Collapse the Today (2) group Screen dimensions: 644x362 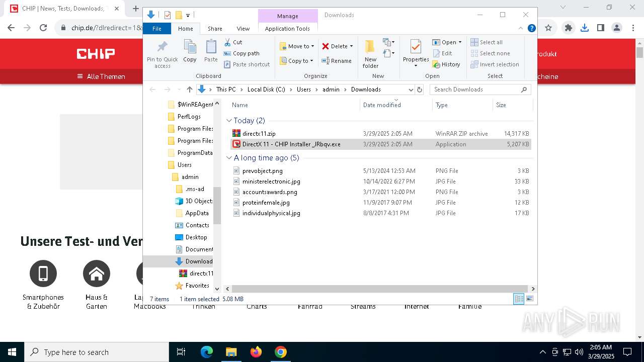click(x=229, y=121)
